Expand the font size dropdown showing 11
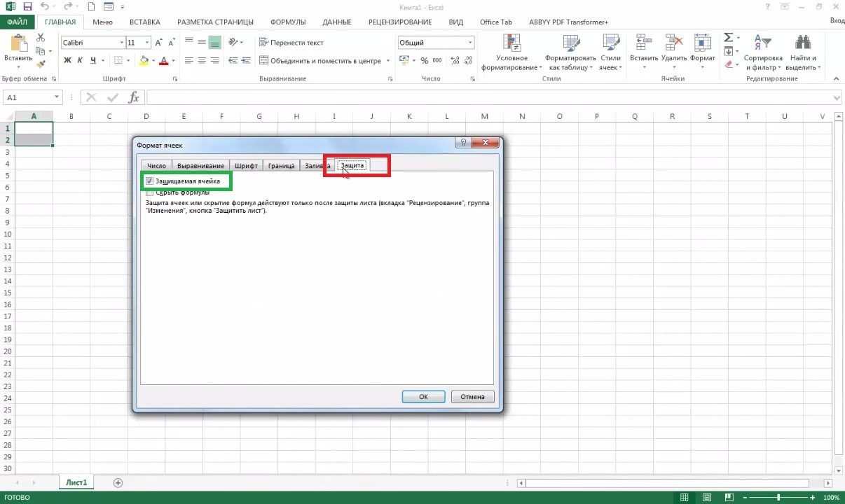 click(x=145, y=42)
